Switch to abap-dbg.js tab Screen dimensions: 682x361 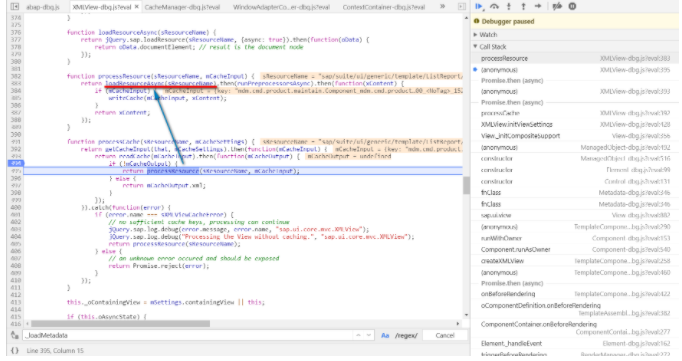[43, 7]
